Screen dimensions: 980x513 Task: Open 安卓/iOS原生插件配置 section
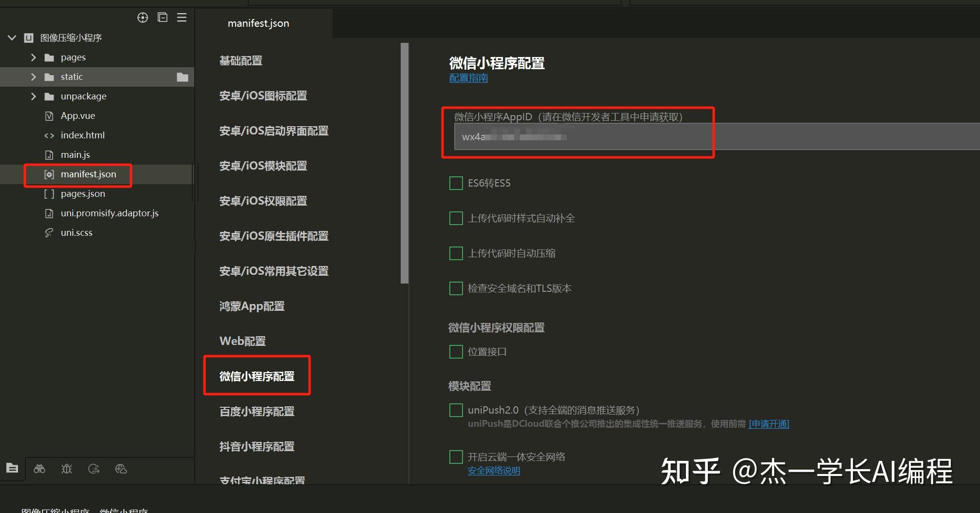coord(274,236)
